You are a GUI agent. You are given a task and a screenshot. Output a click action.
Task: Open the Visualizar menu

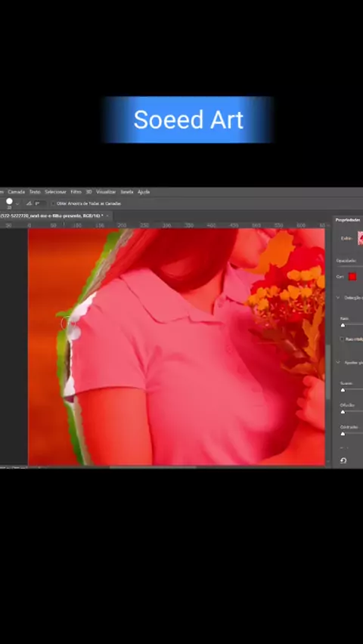106,192
